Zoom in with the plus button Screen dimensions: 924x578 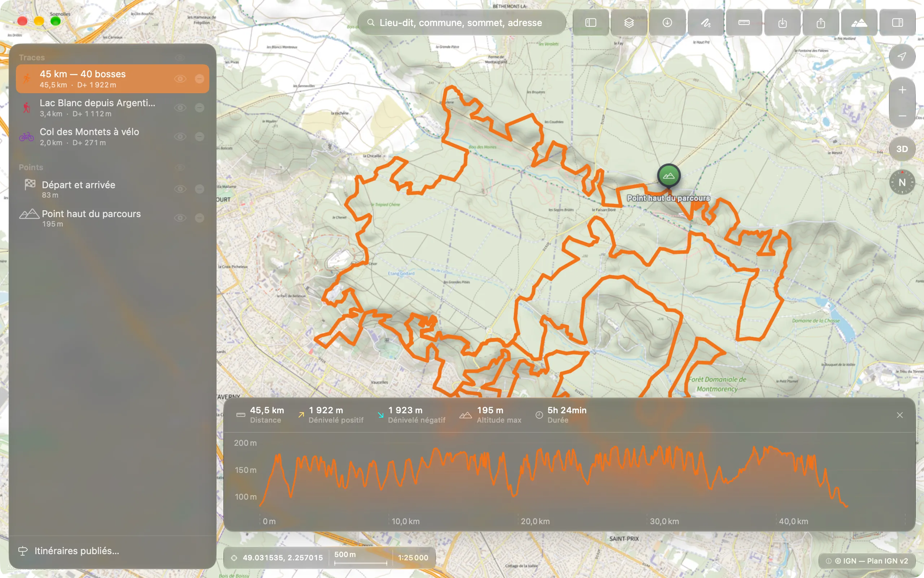point(902,90)
